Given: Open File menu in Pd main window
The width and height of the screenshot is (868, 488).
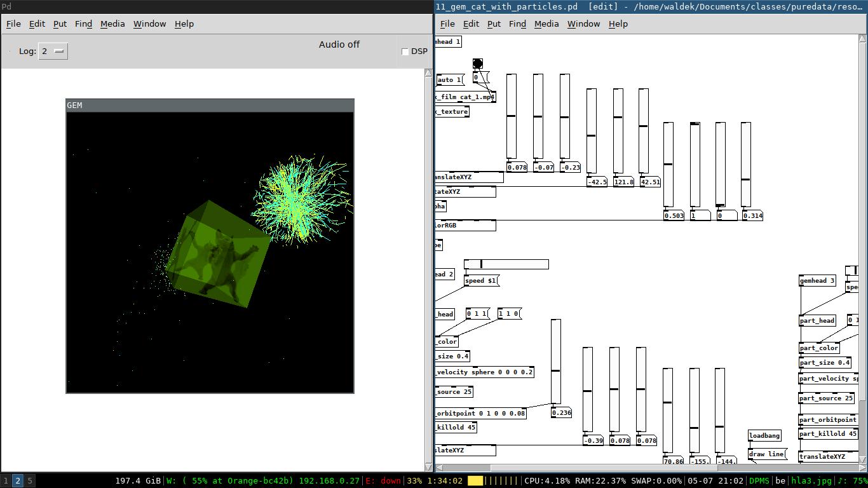Looking at the screenshot, I should (13, 24).
